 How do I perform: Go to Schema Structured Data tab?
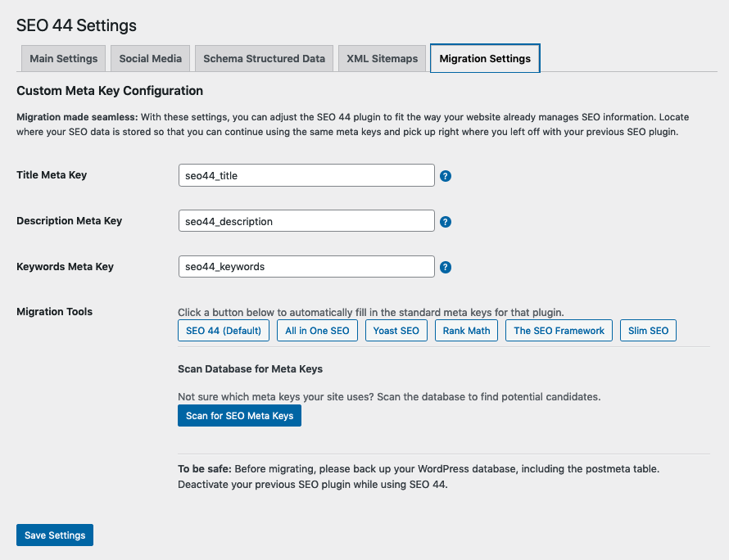264,59
